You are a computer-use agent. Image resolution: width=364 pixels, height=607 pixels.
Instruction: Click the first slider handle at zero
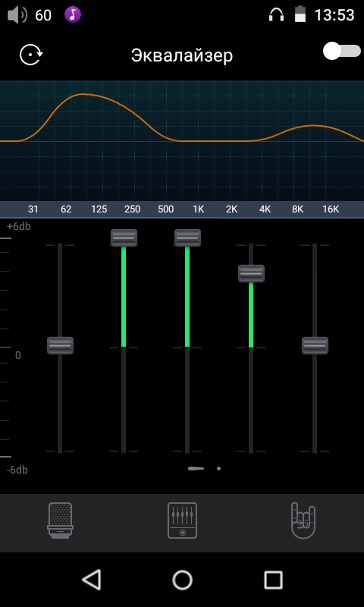pyautogui.click(x=61, y=345)
